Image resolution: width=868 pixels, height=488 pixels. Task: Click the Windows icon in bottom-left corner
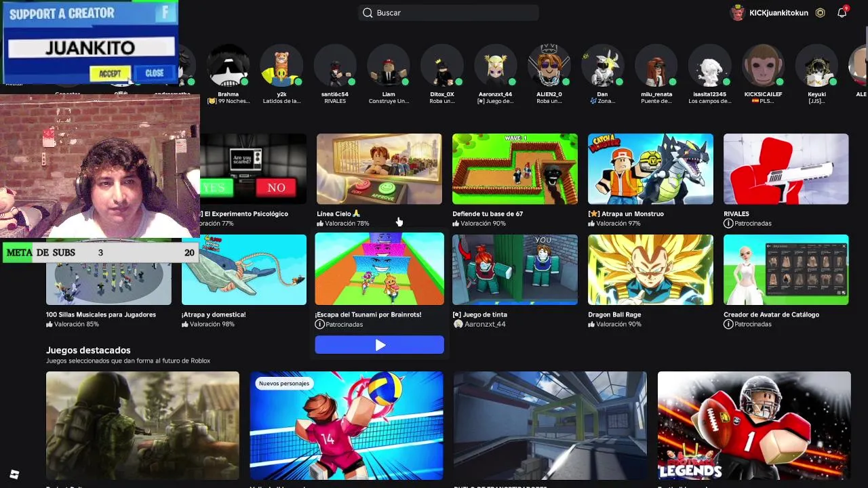[14, 474]
